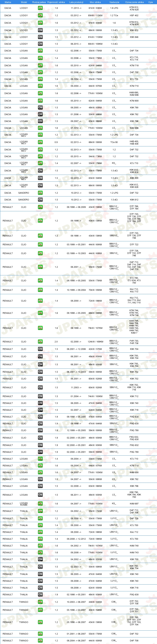Select the 10.1999 -> 09.2004 production years cell
The height and width of the screenshot is (644, 157).
[x=76, y=290]
